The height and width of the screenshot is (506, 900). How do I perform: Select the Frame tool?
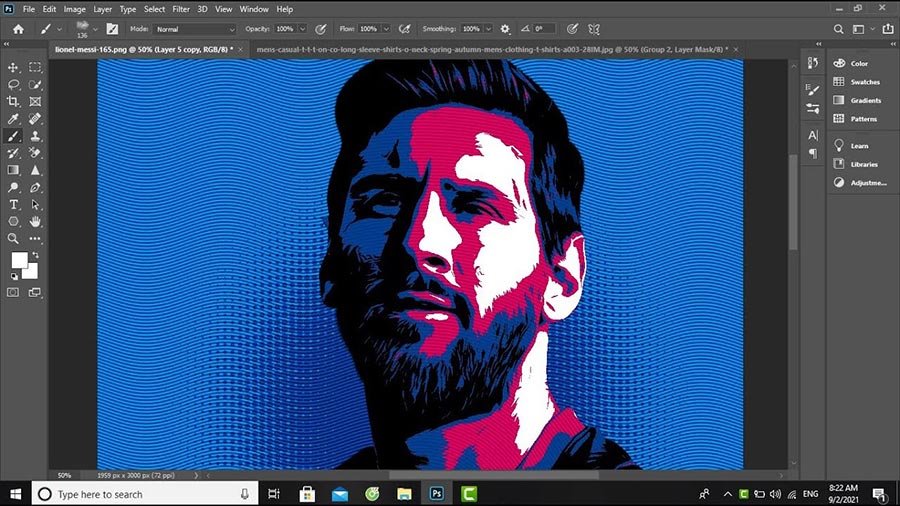(35, 102)
